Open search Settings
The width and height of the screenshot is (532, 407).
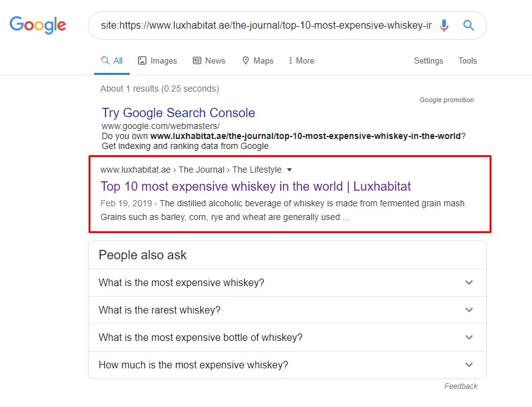[x=428, y=60]
